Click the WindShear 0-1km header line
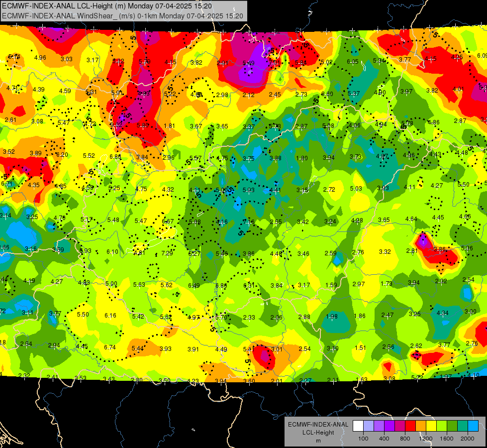487x448 pixels. (x=122, y=16)
